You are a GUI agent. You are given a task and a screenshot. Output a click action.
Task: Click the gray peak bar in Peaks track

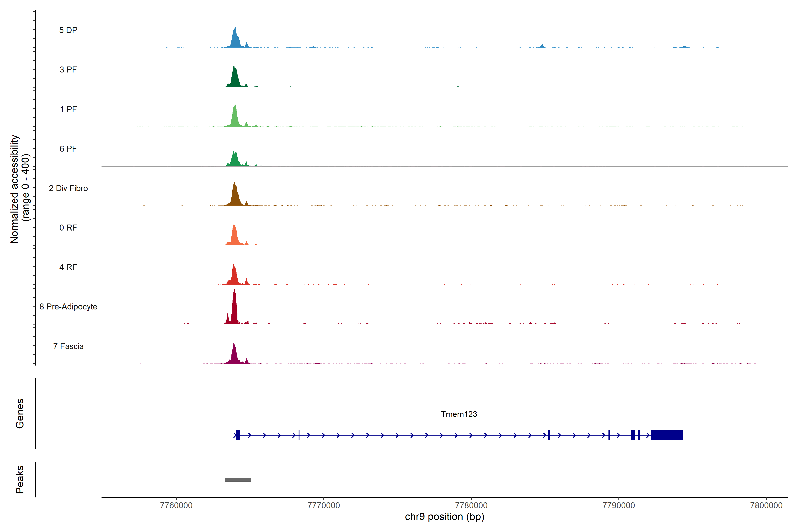(237, 480)
